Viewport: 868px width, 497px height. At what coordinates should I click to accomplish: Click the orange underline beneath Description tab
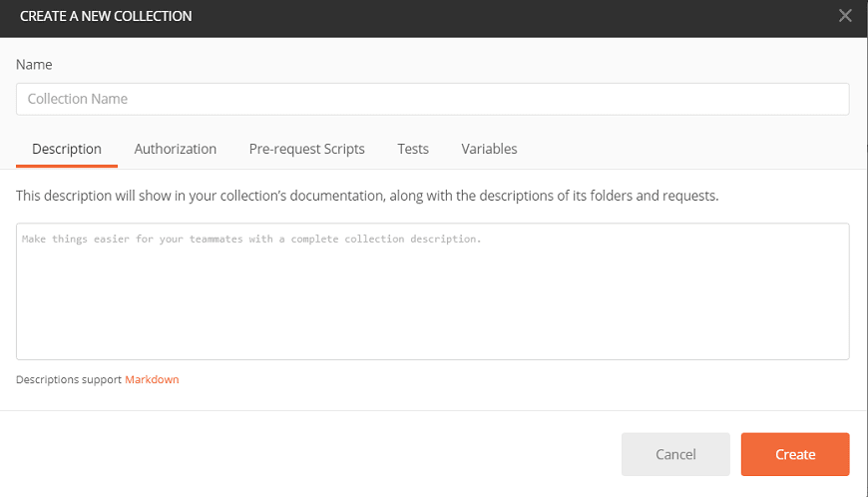click(x=67, y=166)
